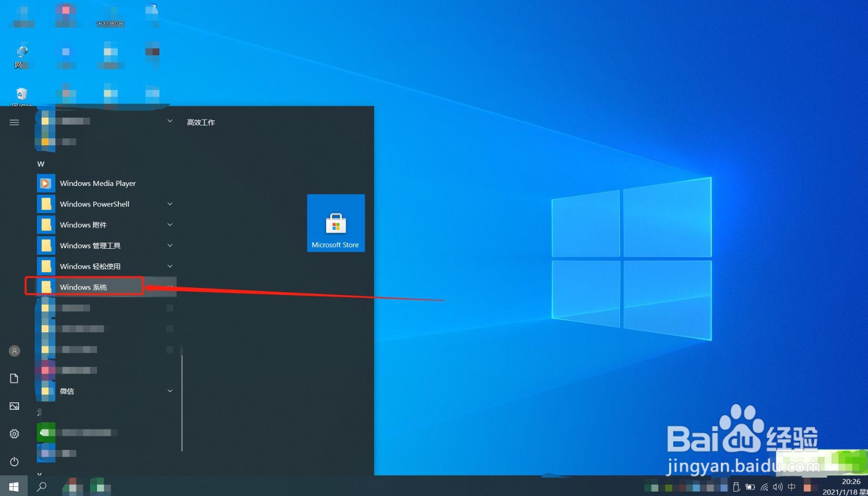Open the Windows PowerShell folder entry
This screenshot has width=868, height=496.
(106, 204)
